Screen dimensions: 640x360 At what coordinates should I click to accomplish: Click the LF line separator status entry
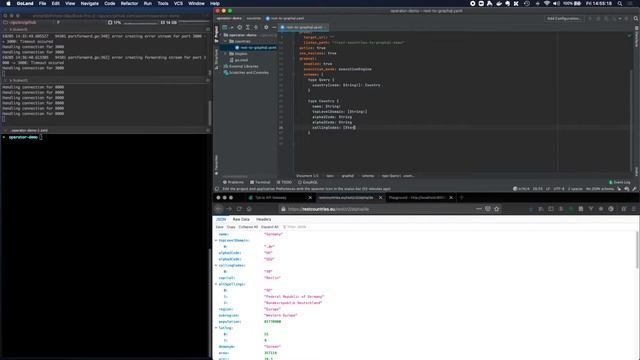tap(548, 189)
